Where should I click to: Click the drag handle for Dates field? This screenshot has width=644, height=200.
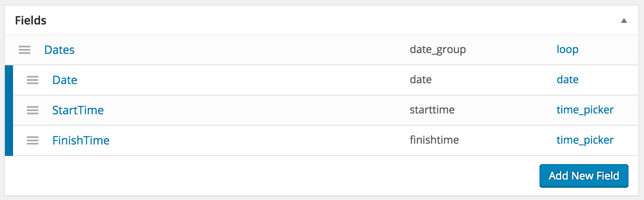(24, 50)
